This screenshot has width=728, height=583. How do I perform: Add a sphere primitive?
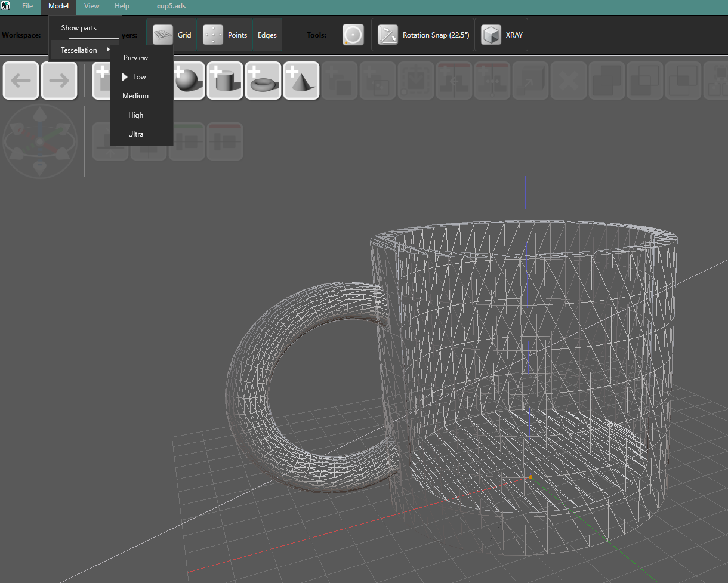pos(187,81)
